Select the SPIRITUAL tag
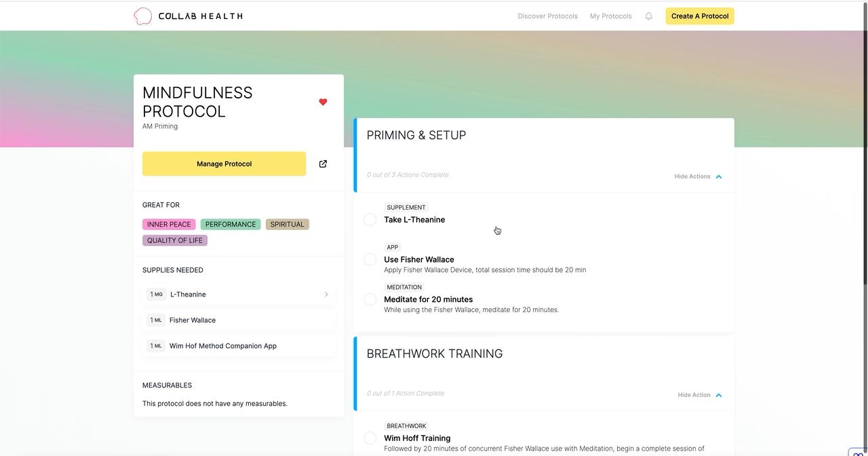Screen dimensions: 868x456 point(288,225)
